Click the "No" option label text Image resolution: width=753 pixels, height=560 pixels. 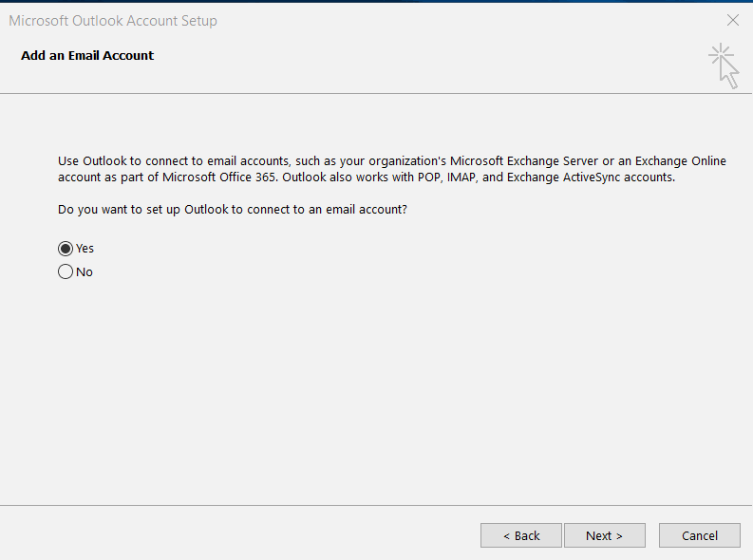click(x=85, y=272)
